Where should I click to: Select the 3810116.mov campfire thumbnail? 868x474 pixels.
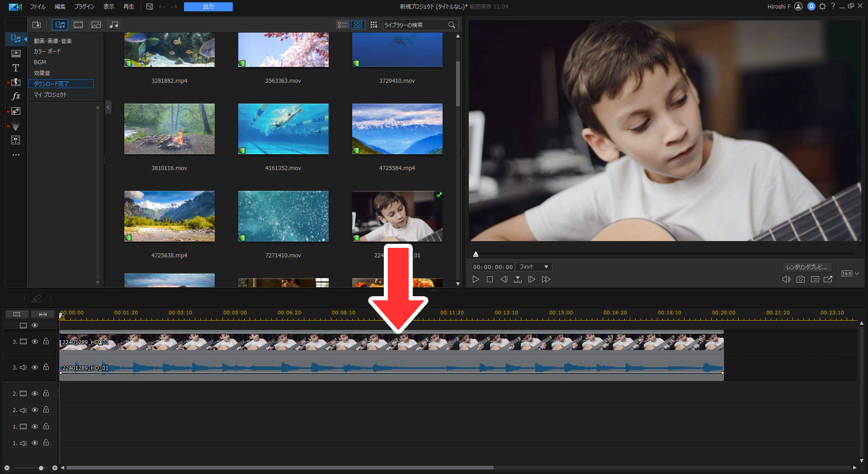pyautogui.click(x=170, y=129)
